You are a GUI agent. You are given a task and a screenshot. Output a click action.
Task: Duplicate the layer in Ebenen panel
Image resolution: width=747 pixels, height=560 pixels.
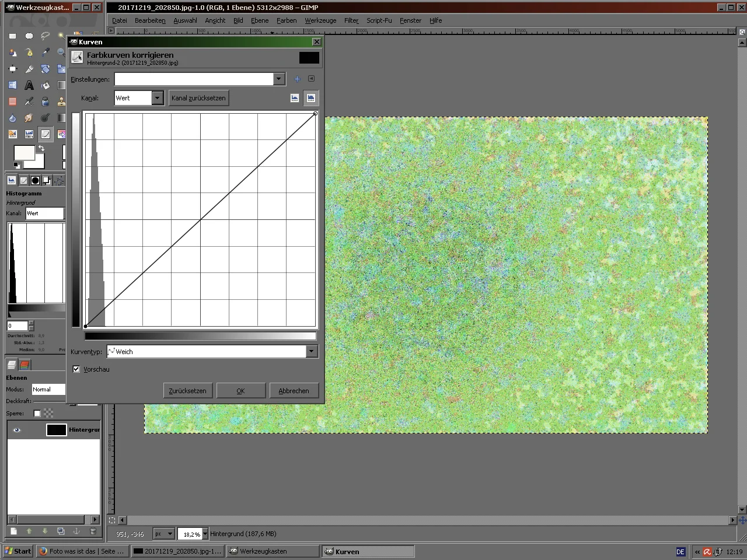tap(61, 531)
